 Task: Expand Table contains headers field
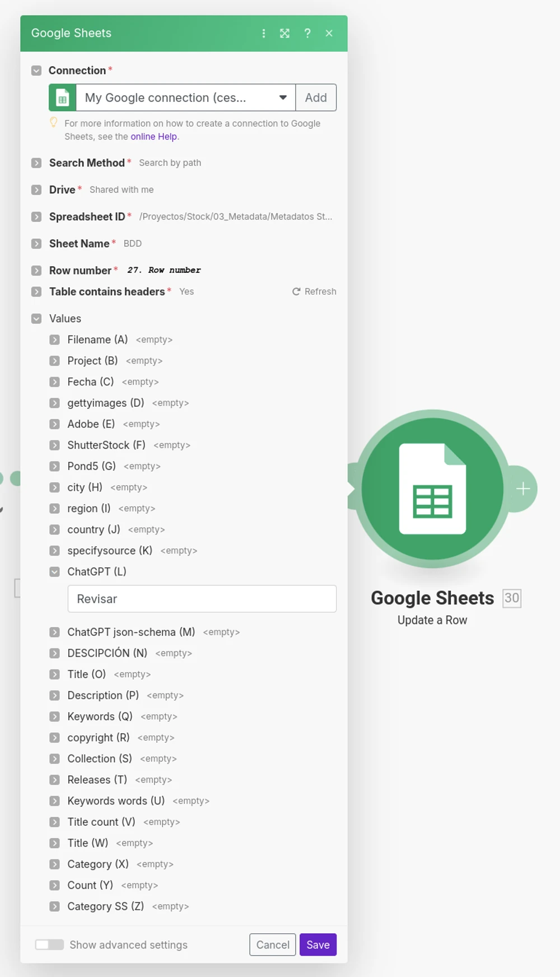36,291
